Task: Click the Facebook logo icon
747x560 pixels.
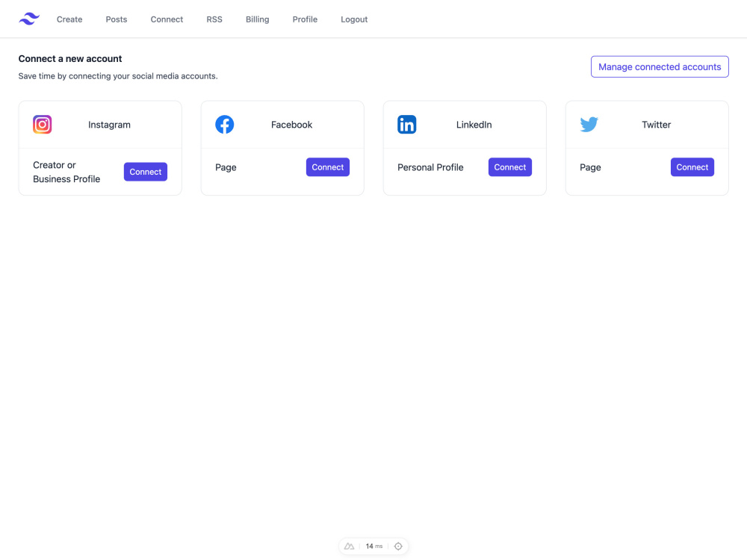Action: click(x=224, y=124)
